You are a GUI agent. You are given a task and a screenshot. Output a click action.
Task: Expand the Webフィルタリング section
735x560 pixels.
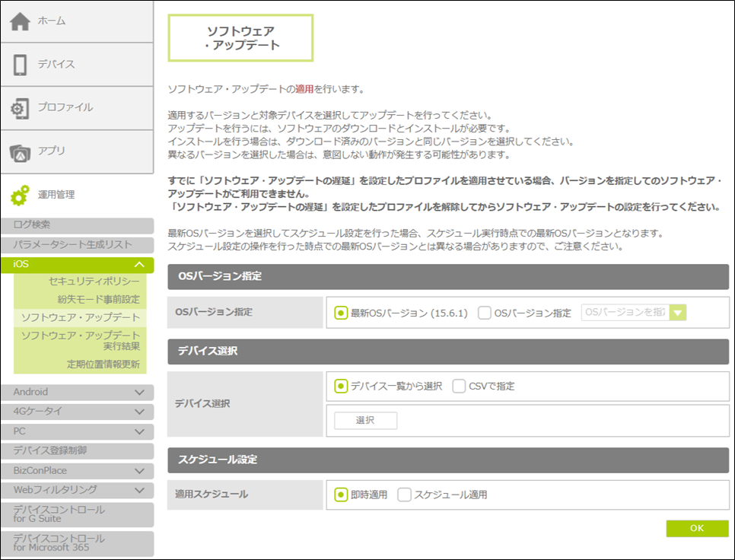[x=138, y=490]
